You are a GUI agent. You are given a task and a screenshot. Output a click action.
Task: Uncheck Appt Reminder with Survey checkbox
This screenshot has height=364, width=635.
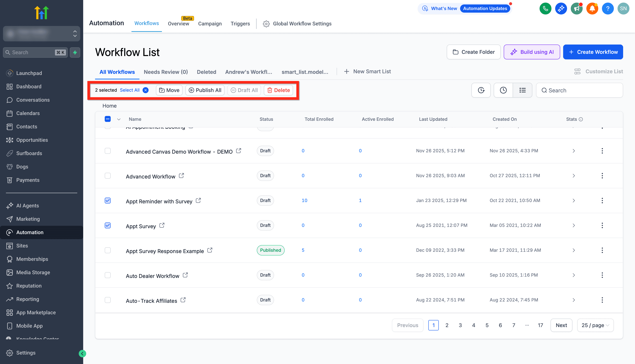tap(108, 201)
